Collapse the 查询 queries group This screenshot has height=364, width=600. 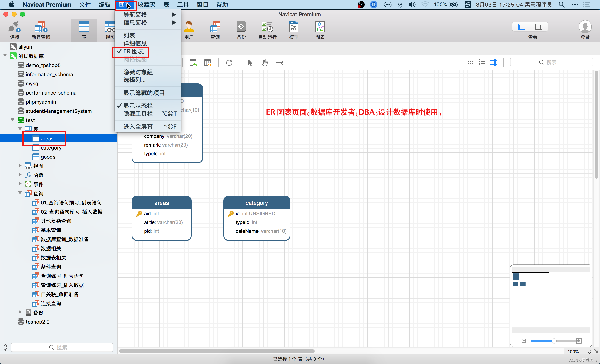(x=20, y=193)
